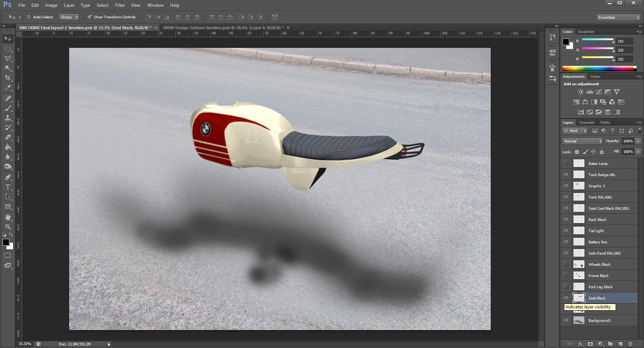Click Create new group folder icon
644x348 pixels.
(610, 344)
